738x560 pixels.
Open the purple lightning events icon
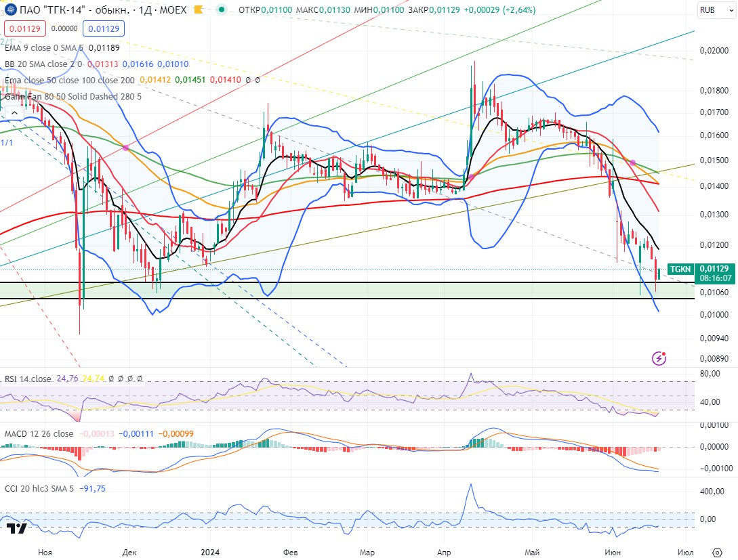[659, 358]
